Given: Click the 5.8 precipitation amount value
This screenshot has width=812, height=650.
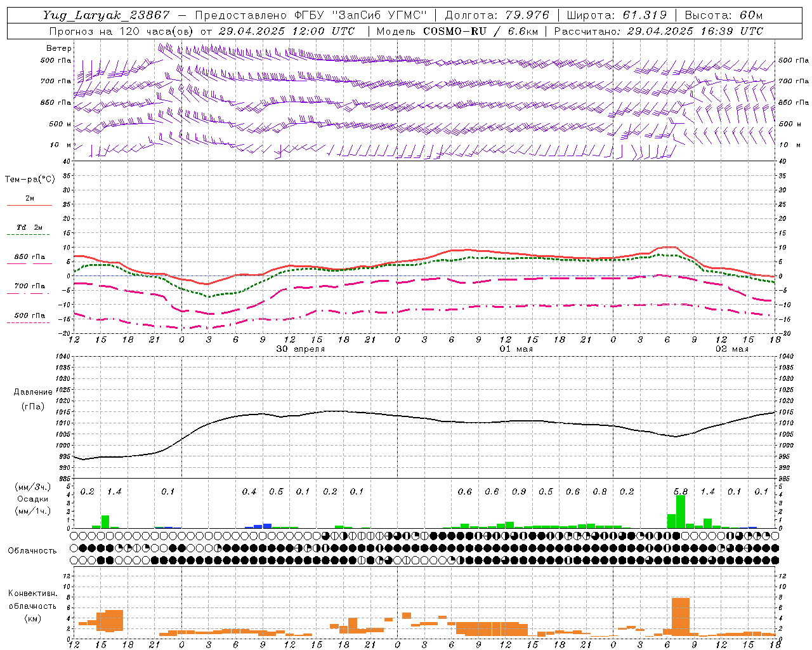Looking at the screenshot, I should click(x=681, y=492).
